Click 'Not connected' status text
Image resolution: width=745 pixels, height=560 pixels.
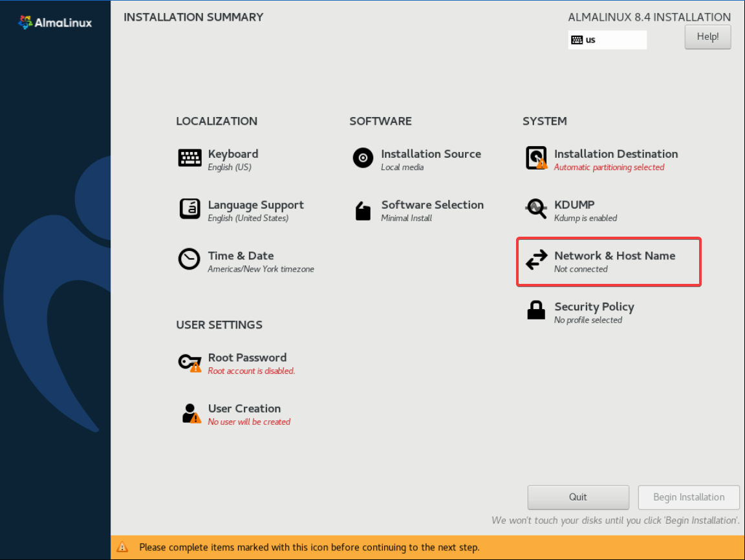click(581, 269)
